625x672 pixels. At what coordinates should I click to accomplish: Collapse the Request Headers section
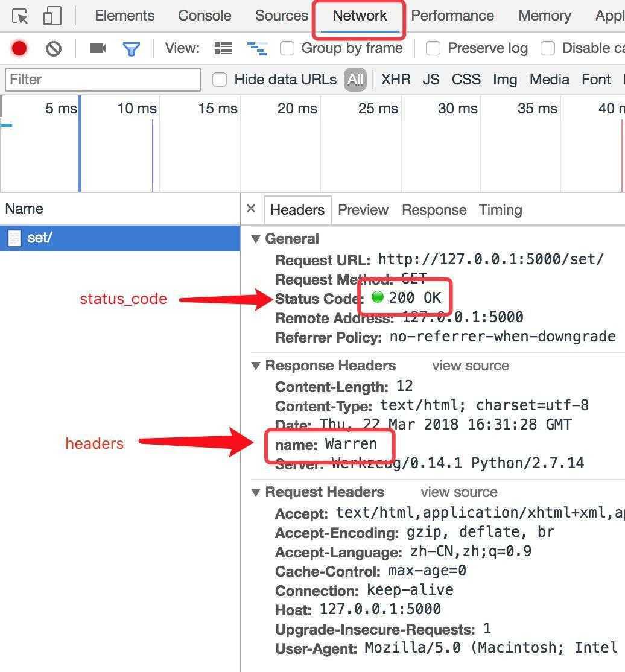[x=255, y=492]
